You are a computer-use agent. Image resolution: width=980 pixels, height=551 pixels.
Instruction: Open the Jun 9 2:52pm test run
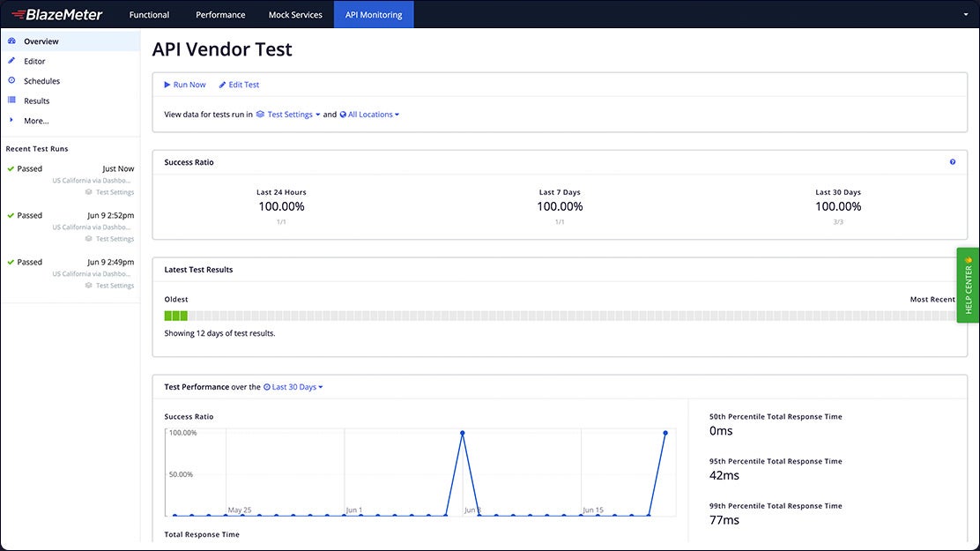[71, 227]
